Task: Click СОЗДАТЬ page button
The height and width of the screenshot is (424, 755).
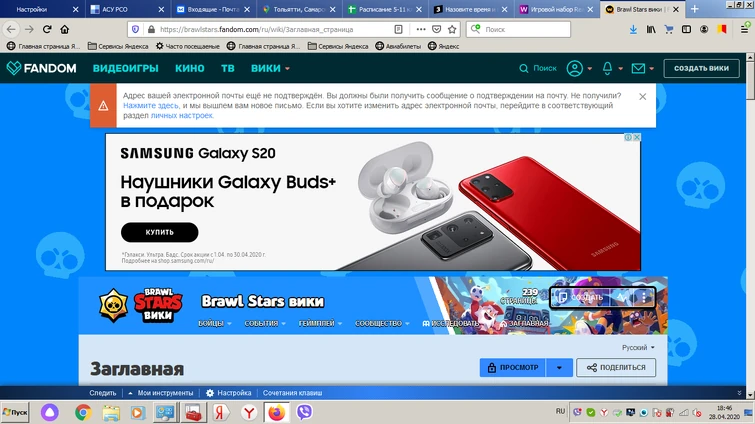Action: pos(580,297)
